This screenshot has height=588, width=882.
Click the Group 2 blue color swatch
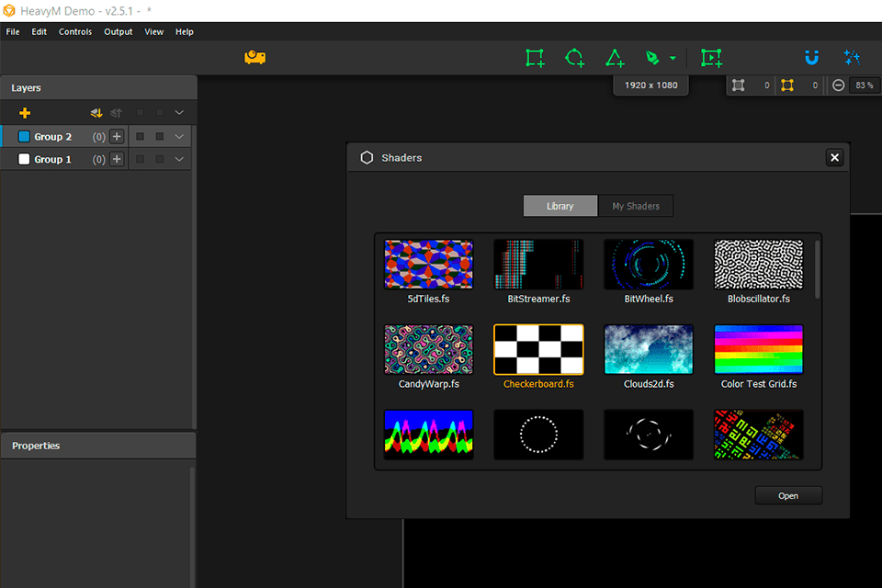[x=25, y=136]
